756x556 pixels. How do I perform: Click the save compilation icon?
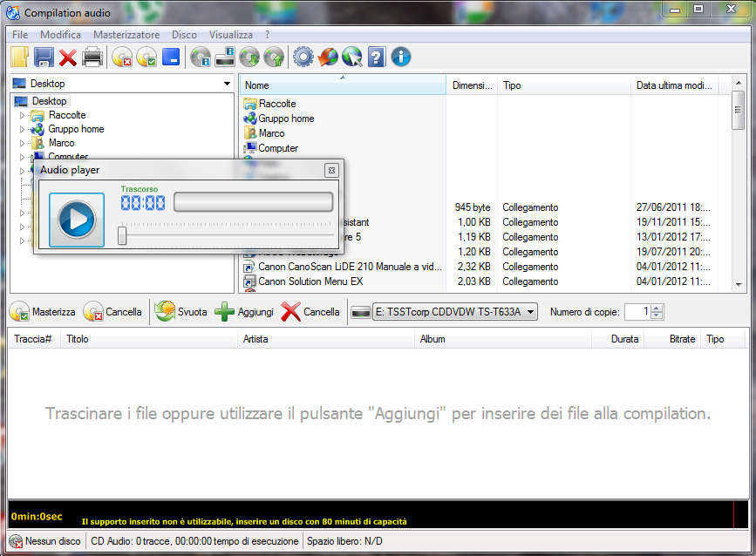(x=44, y=57)
